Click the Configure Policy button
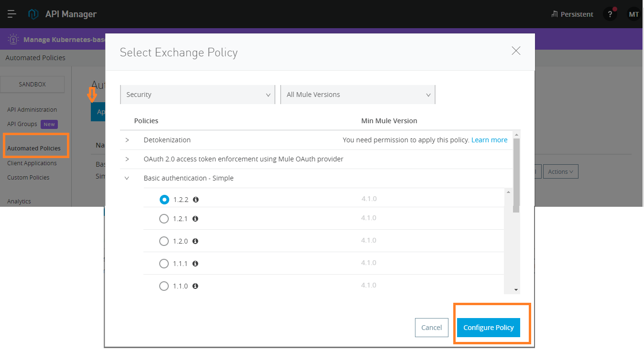 488,328
